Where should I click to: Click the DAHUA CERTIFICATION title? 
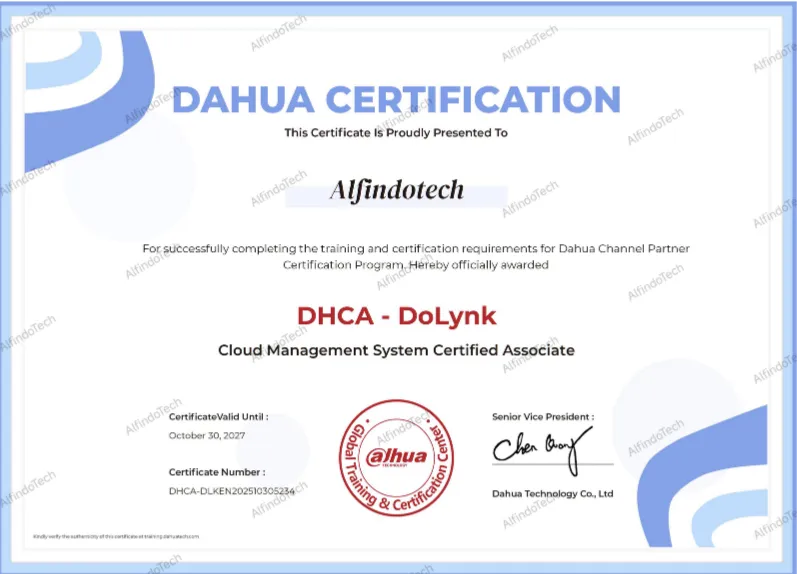point(396,99)
